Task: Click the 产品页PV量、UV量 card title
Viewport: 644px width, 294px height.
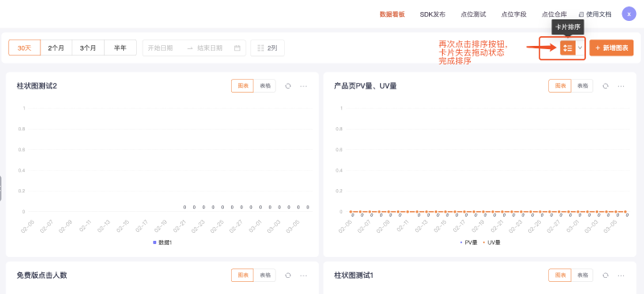Action: [x=365, y=86]
